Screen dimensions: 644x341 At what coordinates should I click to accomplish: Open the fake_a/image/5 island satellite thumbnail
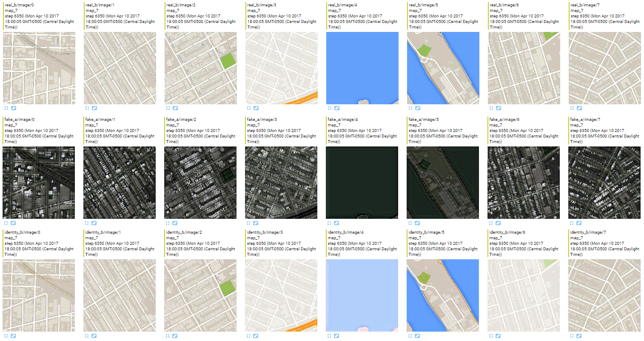[443, 183]
